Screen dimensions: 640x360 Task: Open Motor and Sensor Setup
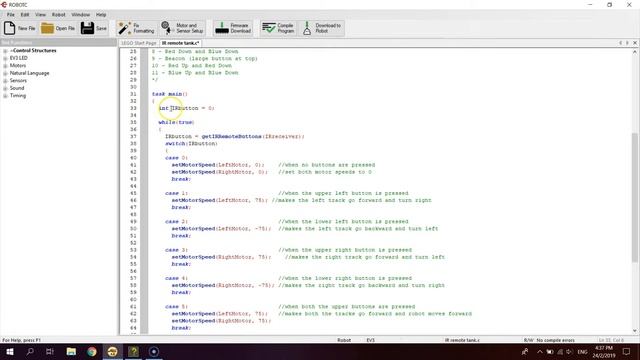coord(182,28)
